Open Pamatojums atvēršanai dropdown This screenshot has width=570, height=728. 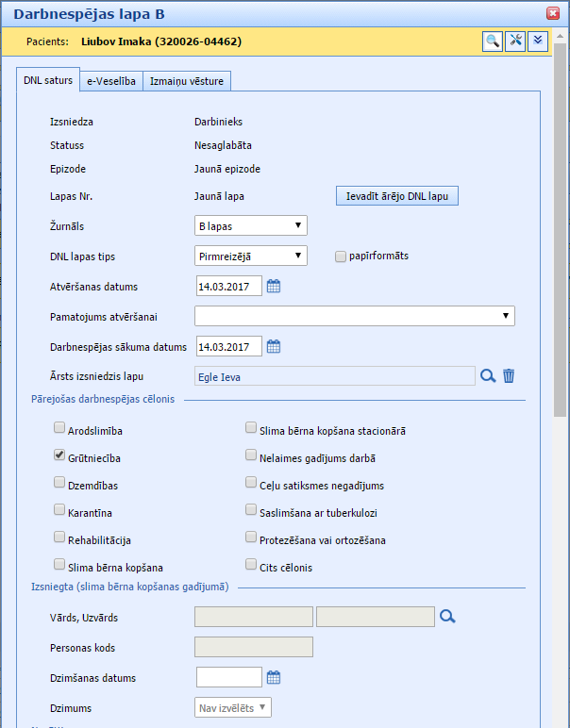click(x=354, y=316)
